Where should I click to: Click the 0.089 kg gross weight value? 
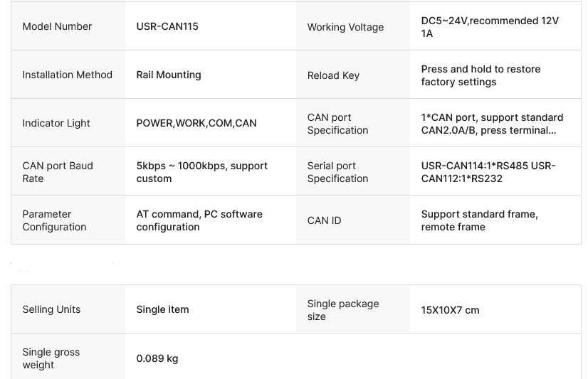pyautogui.click(x=157, y=358)
